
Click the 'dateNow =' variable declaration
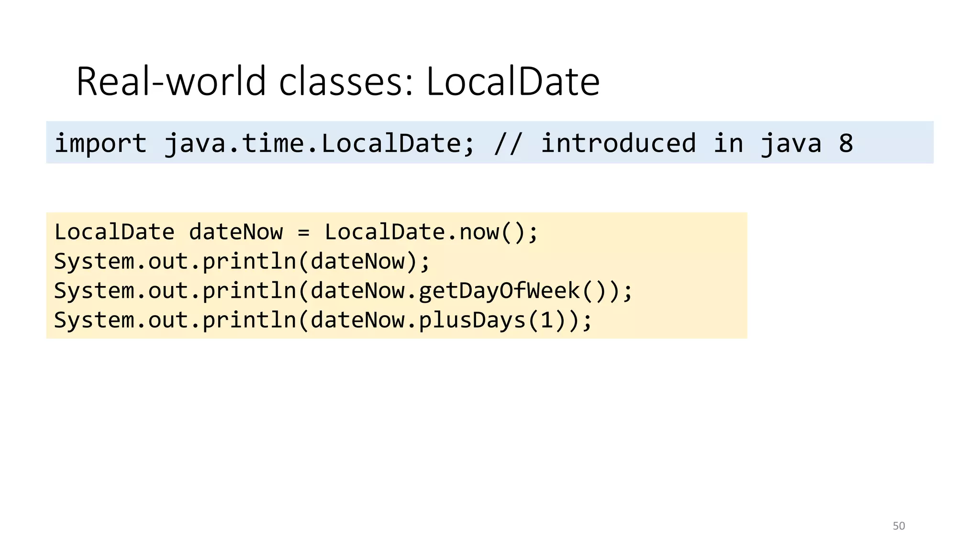pyautogui.click(x=249, y=232)
